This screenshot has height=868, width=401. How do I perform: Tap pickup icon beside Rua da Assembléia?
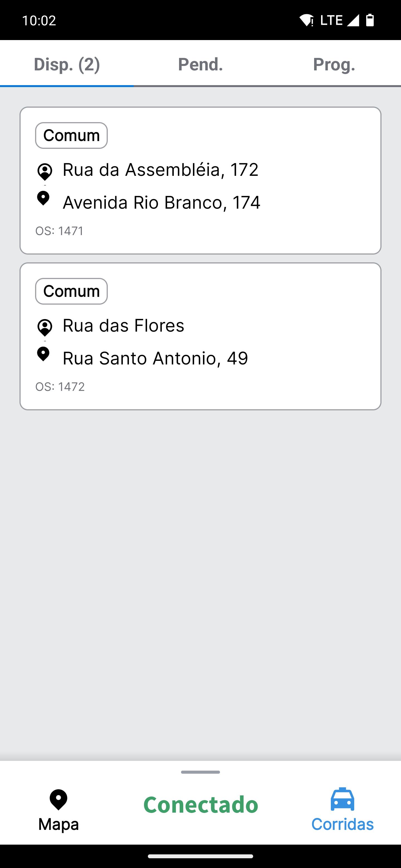click(x=45, y=172)
